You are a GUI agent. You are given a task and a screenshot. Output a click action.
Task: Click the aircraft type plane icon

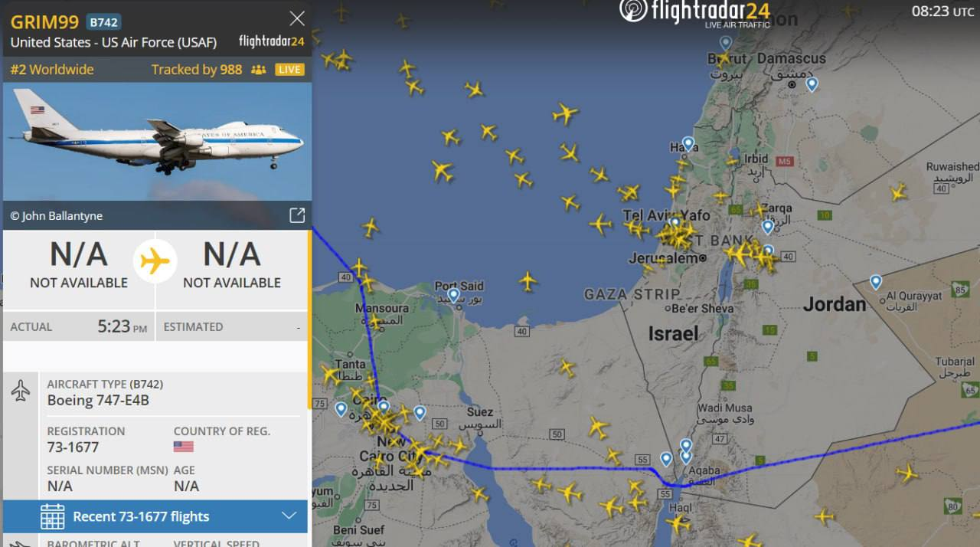point(21,391)
